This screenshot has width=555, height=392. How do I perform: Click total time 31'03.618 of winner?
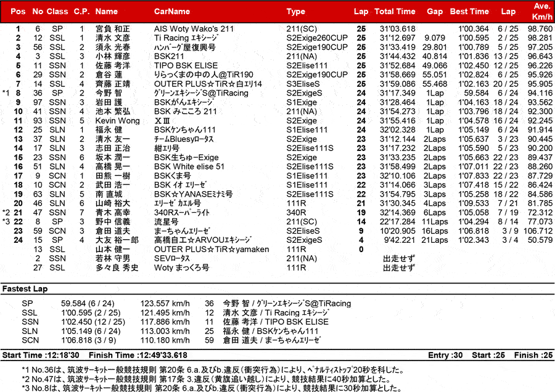398,28
